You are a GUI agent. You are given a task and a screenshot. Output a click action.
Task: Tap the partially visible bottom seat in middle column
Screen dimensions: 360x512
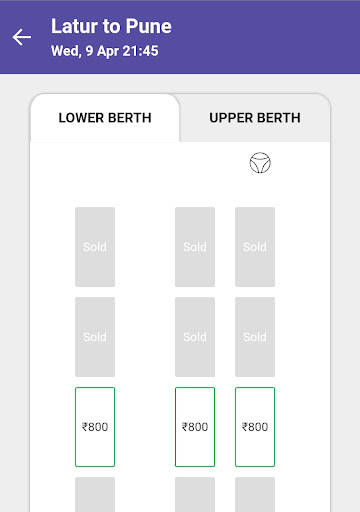coord(195,495)
